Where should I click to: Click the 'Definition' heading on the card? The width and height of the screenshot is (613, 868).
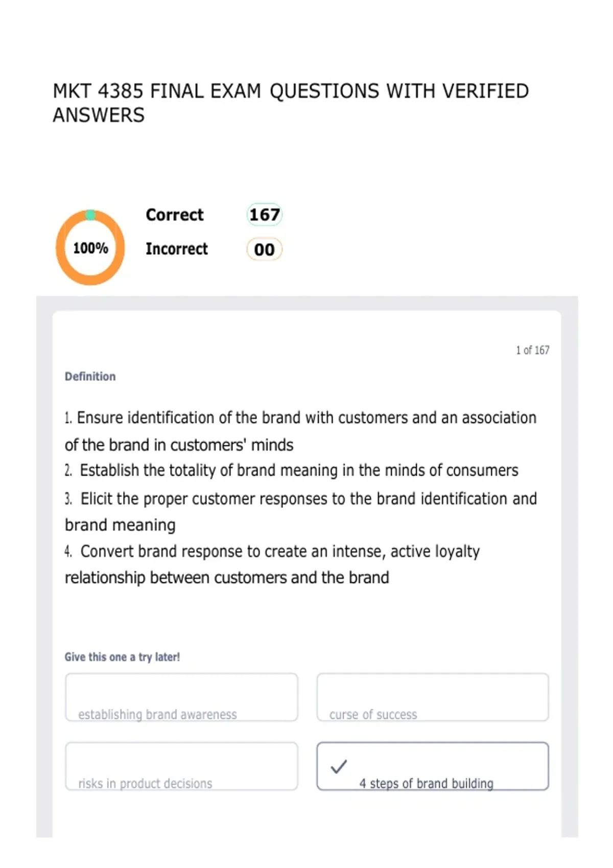pos(90,376)
